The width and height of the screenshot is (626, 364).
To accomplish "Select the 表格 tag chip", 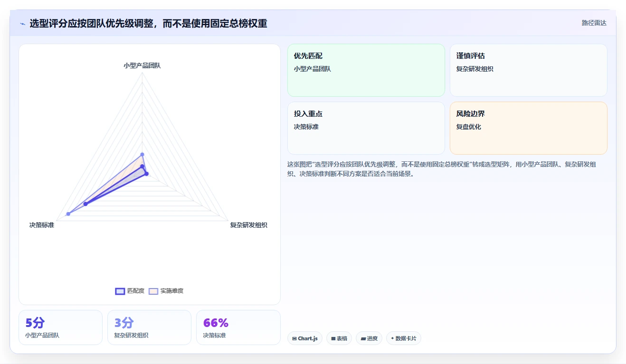I will [x=339, y=338].
